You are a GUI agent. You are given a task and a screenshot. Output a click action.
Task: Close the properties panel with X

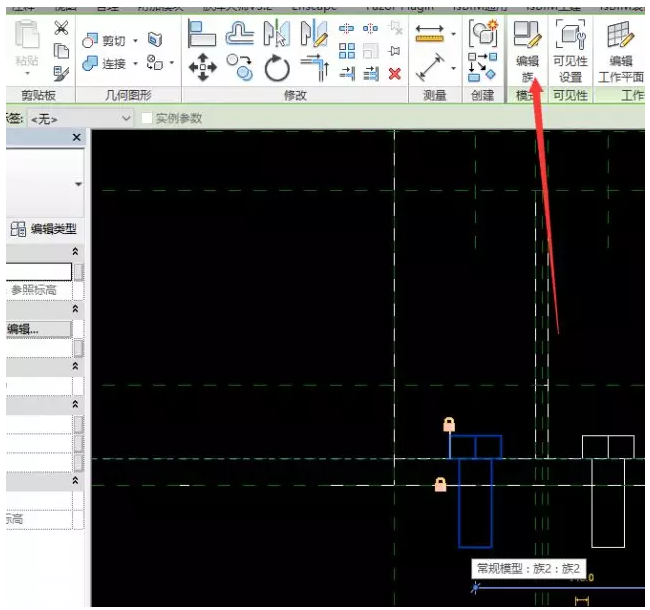click(x=77, y=139)
